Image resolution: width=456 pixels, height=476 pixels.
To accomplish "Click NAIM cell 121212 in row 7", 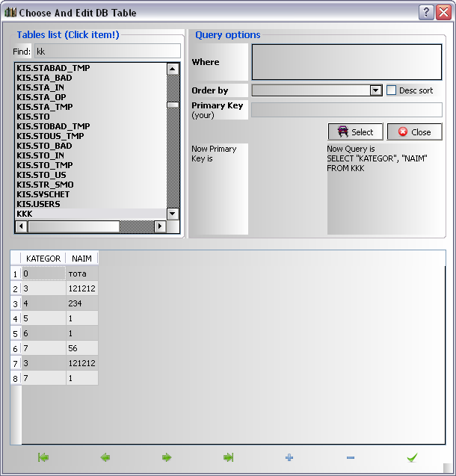I will [82, 363].
